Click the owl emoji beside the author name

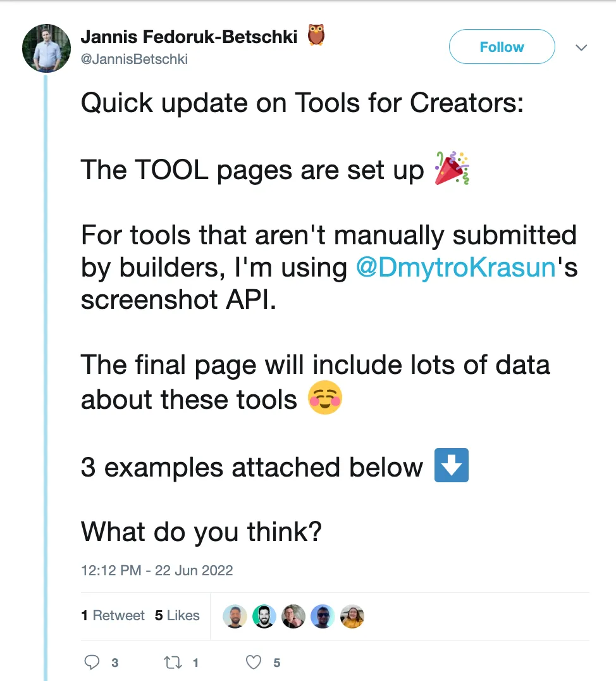click(x=316, y=36)
